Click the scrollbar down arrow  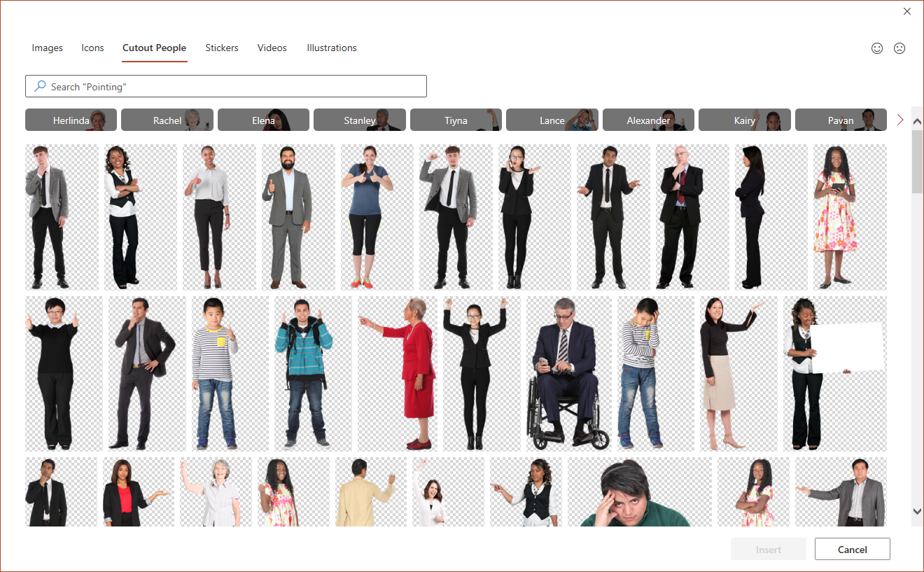click(x=918, y=512)
